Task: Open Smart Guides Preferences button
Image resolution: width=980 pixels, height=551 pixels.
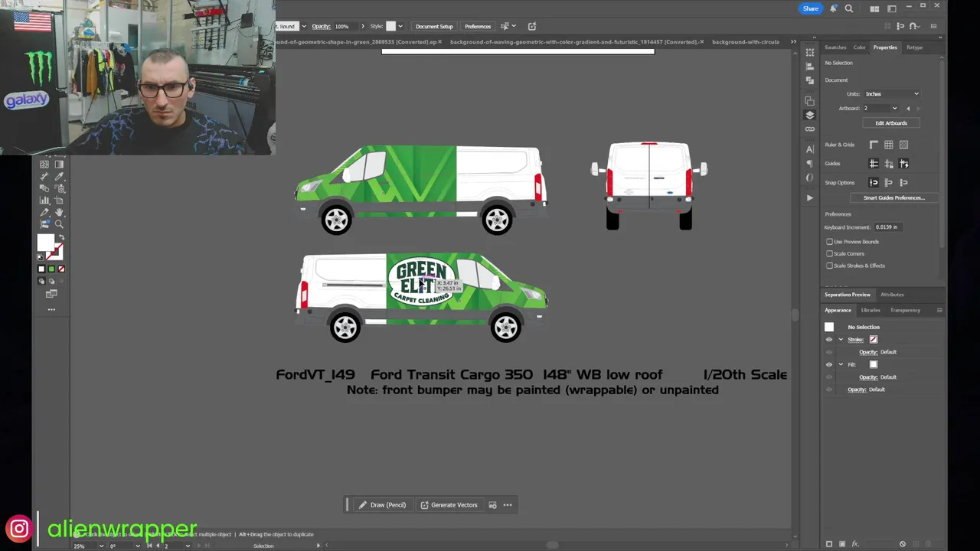Action: click(894, 198)
